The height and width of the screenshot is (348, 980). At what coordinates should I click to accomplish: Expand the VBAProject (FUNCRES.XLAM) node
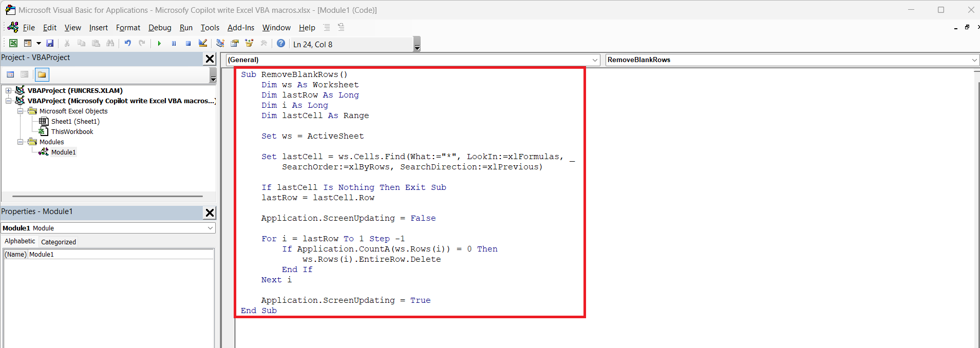click(x=8, y=90)
